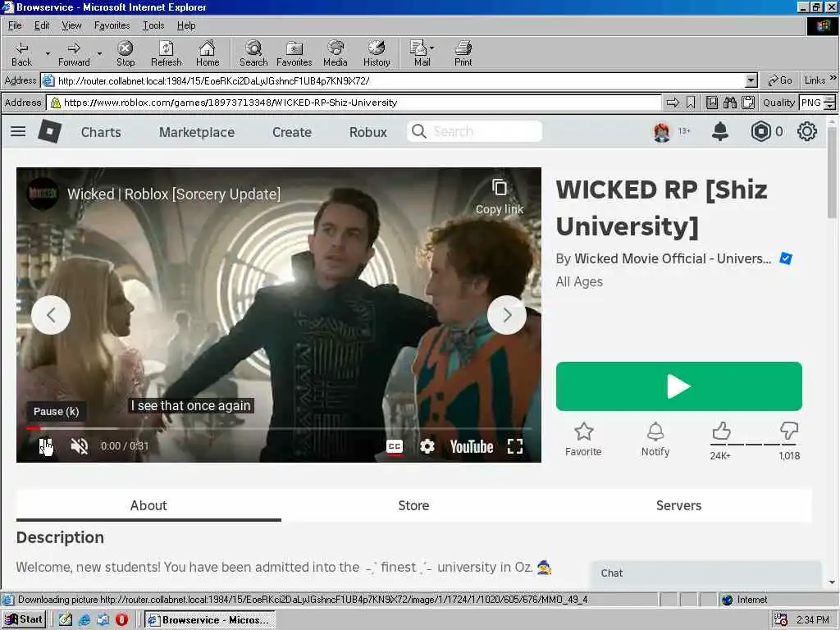Unmute the video sound
The width and height of the screenshot is (840, 630).
pyautogui.click(x=80, y=446)
